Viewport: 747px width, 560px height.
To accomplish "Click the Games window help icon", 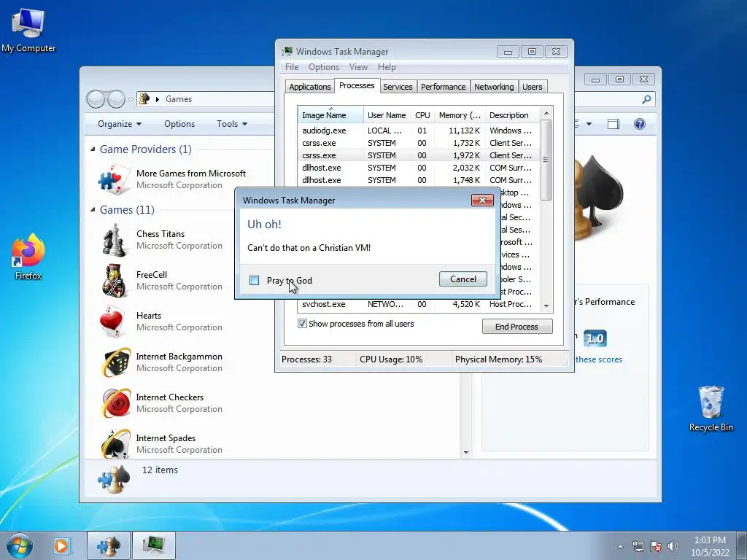I will pos(639,124).
